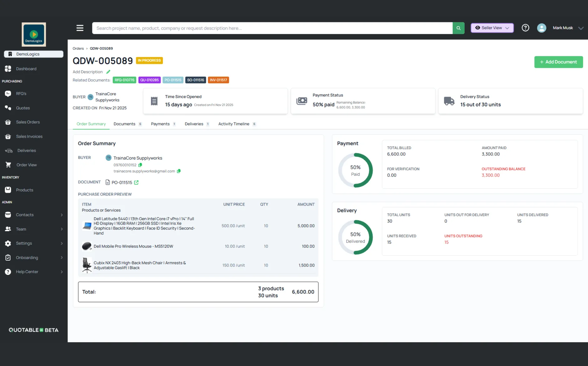Open related document RFQ-010776
Screen dimensions: 588x366
[124, 80]
